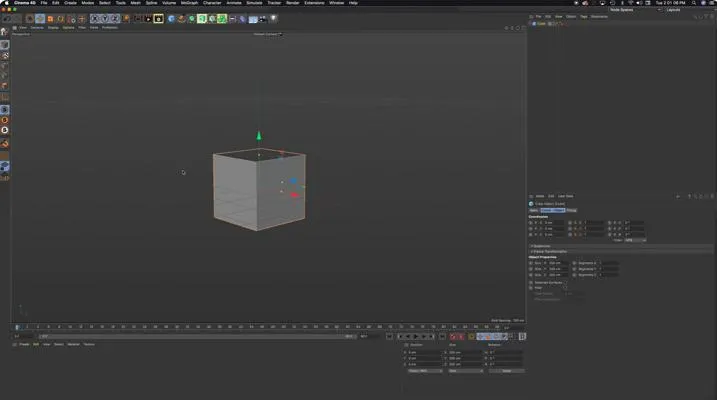The width and height of the screenshot is (717, 400).
Task: Click Play Forwards in timeline
Action: 416,337
